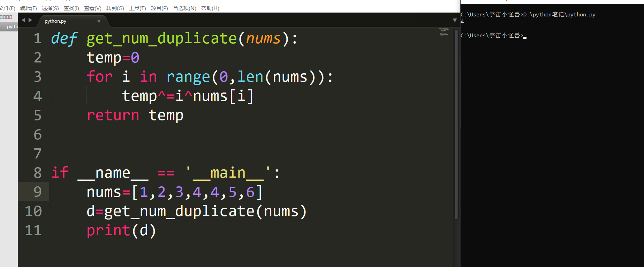
Task: Click 'temp=0' on line 2
Action: click(x=113, y=58)
